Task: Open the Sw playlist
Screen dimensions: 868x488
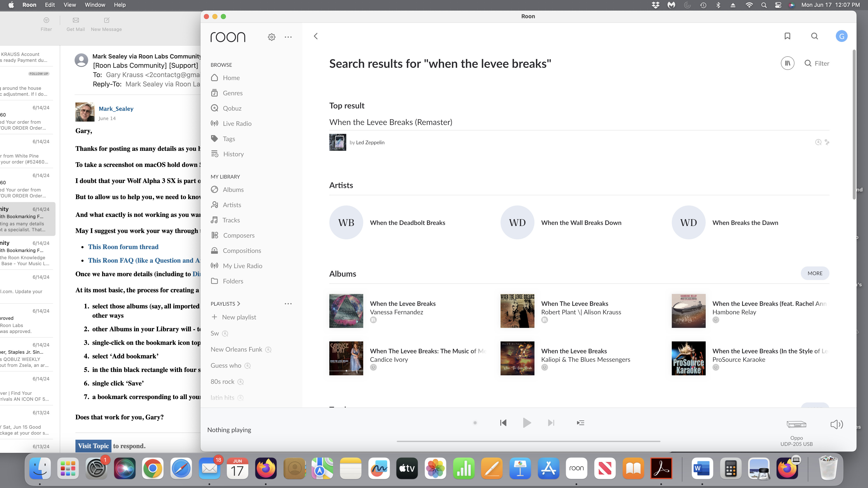Action: pyautogui.click(x=215, y=333)
